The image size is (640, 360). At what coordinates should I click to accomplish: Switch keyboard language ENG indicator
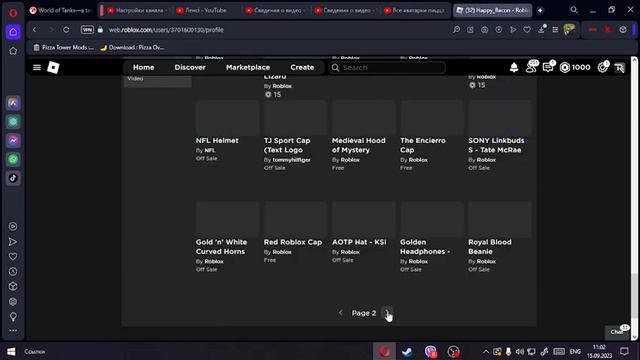(575, 351)
